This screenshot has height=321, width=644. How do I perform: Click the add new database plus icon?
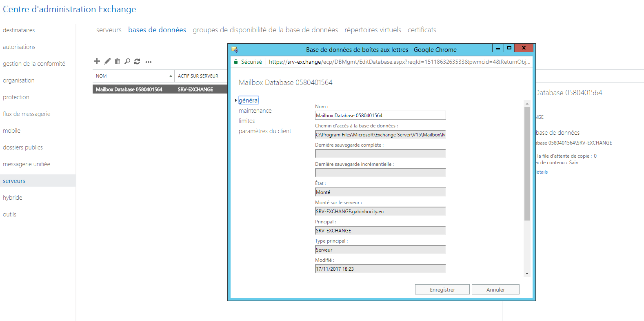pyautogui.click(x=97, y=61)
